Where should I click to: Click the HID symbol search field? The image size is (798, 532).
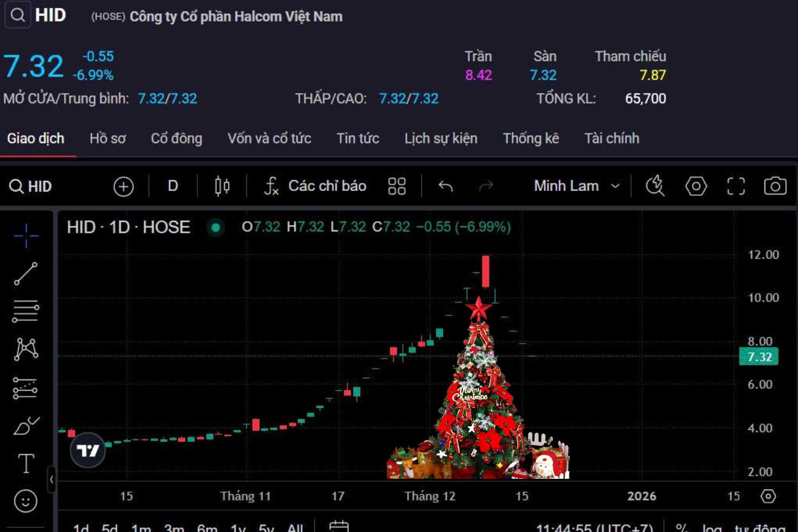tap(32, 187)
